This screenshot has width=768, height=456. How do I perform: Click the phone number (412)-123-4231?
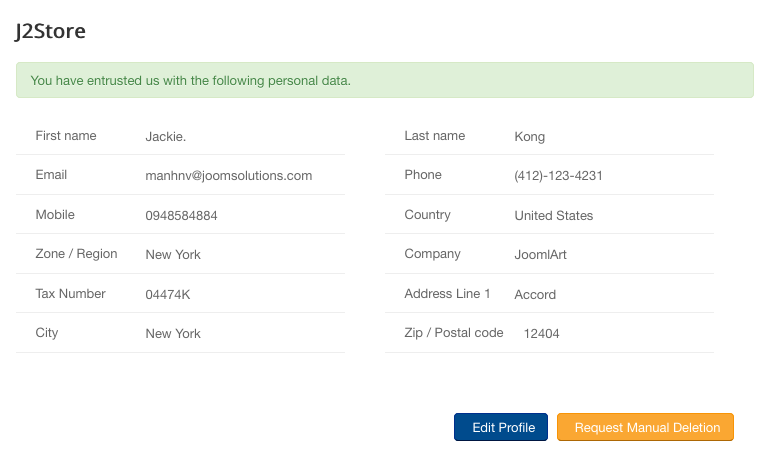click(x=558, y=176)
